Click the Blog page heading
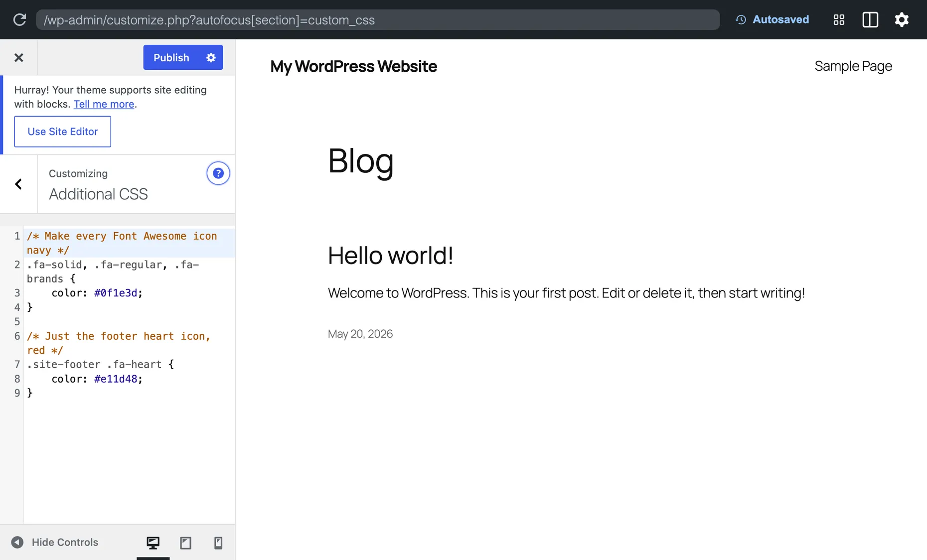 coord(361,161)
